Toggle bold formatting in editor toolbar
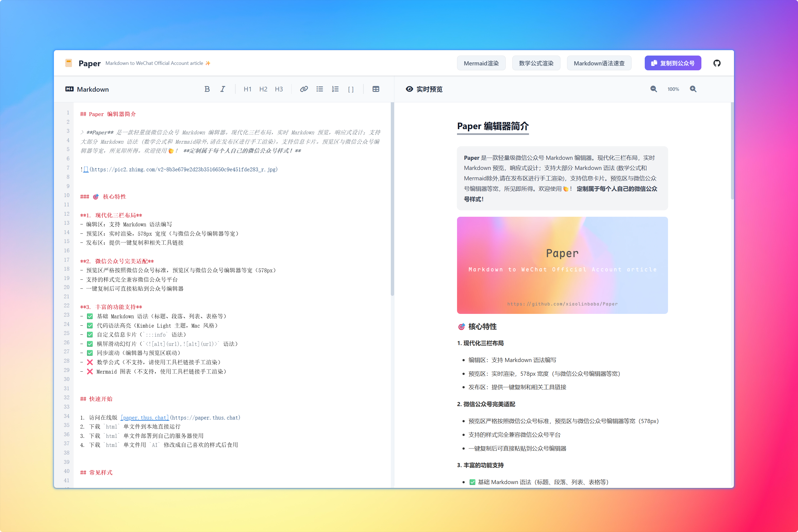The height and width of the screenshot is (532, 798). coord(207,89)
